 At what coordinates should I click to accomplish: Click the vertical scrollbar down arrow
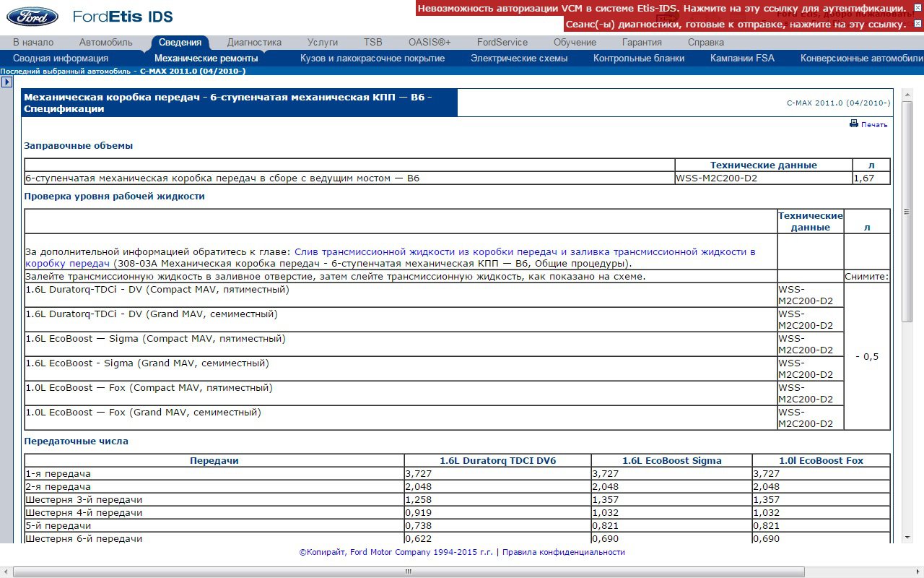[907, 537]
